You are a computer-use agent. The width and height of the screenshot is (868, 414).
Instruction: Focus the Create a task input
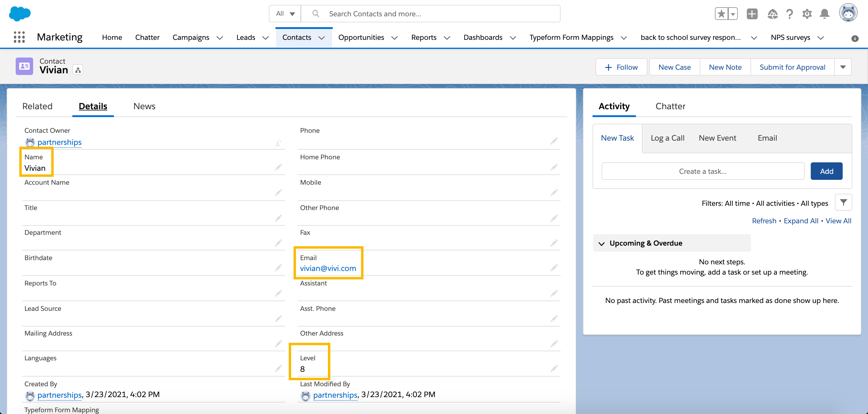pos(703,171)
